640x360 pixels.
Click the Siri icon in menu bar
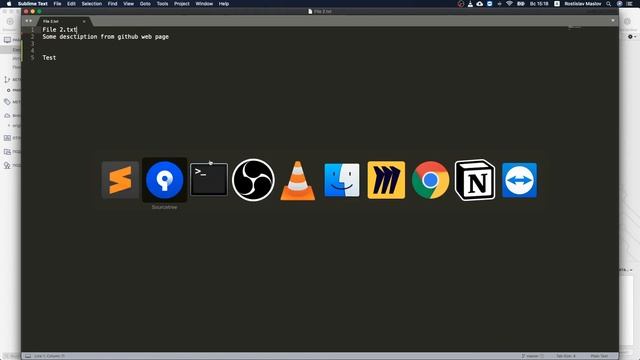(x=620, y=4)
